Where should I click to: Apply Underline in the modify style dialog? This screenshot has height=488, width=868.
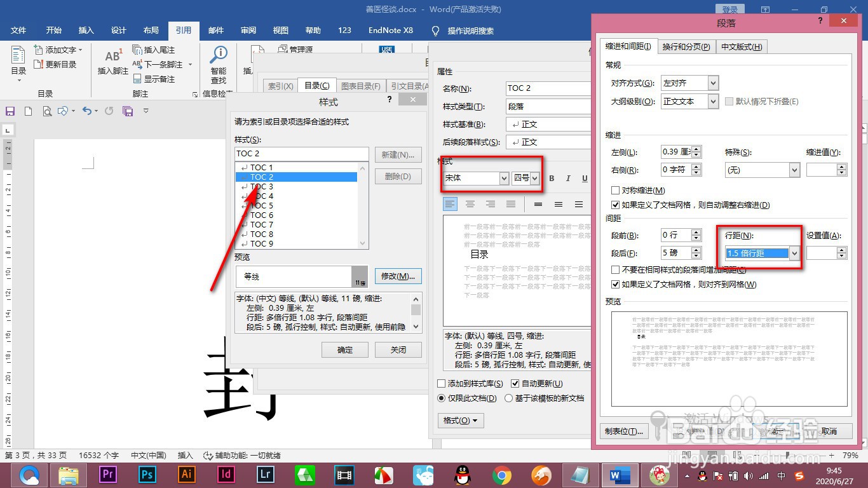tap(585, 179)
